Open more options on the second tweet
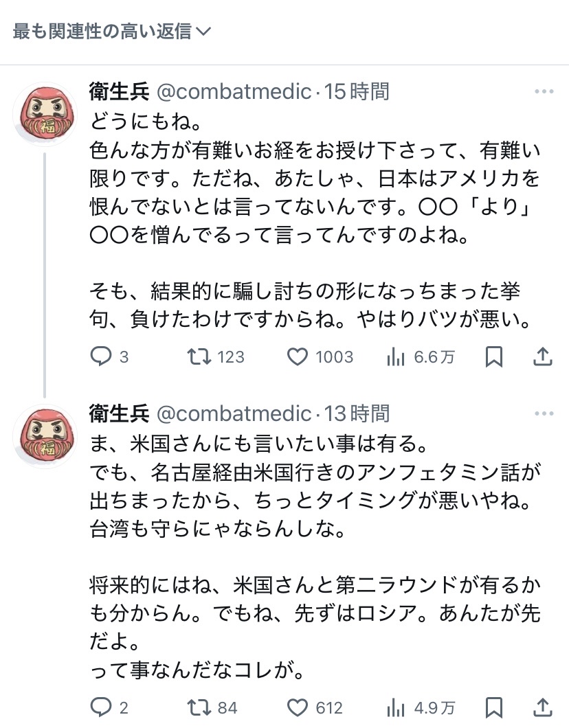569x728 pixels. (544, 414)
